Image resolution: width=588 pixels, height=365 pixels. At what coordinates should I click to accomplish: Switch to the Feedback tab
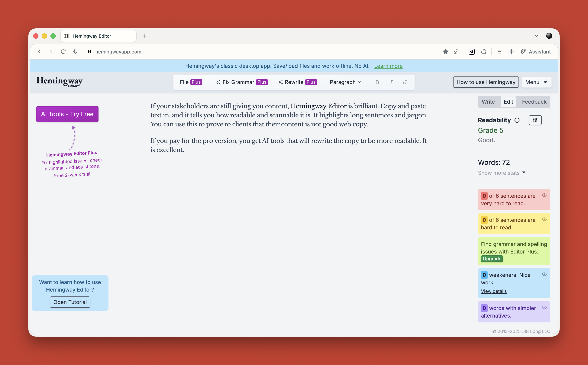(x=534, y=102)
